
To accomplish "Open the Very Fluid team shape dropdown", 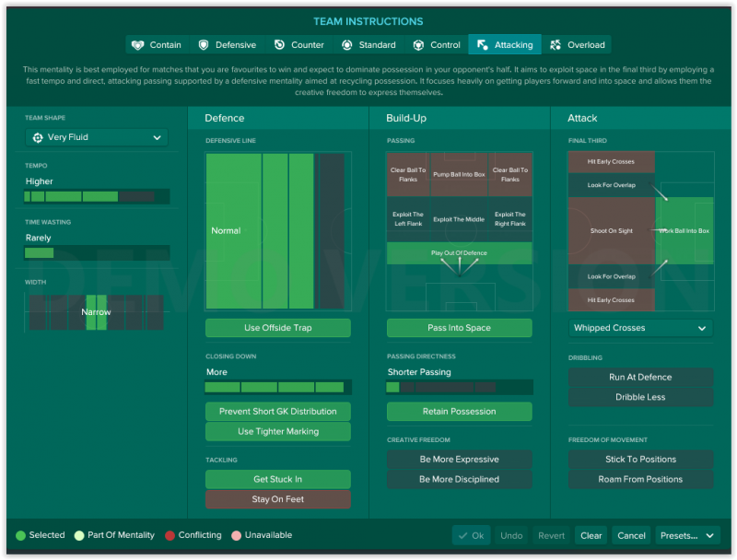I will pos(96,137).
